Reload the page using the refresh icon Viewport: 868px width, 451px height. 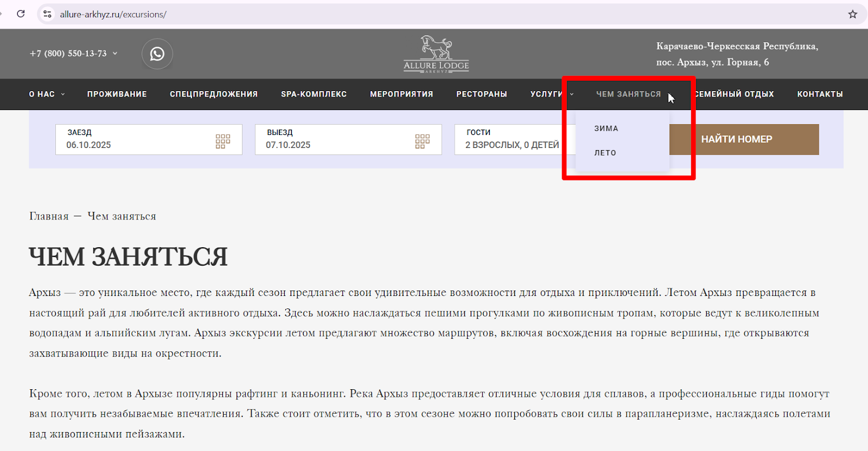(21, 14)
